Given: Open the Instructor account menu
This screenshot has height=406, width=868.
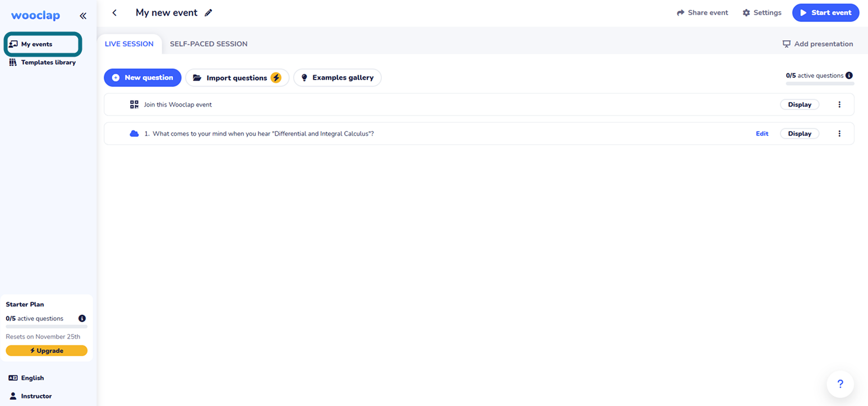Looking at the screenshot, I should (31, 396).
